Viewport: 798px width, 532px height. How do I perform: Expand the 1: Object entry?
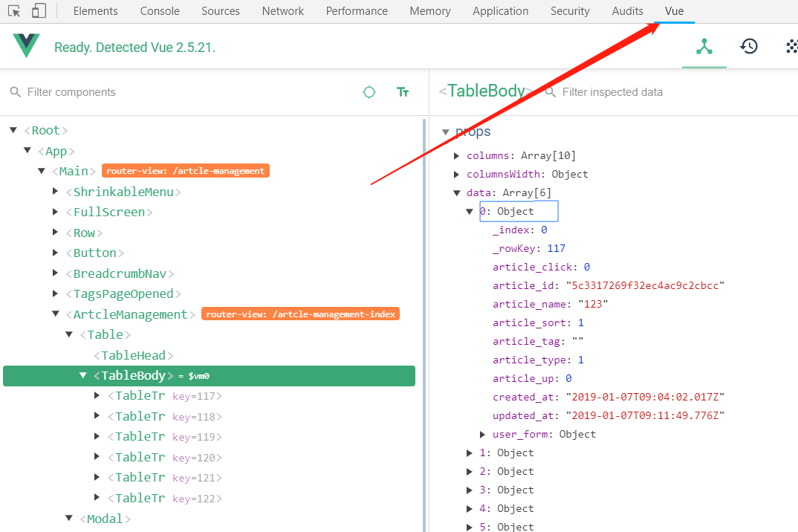point(470,453)
